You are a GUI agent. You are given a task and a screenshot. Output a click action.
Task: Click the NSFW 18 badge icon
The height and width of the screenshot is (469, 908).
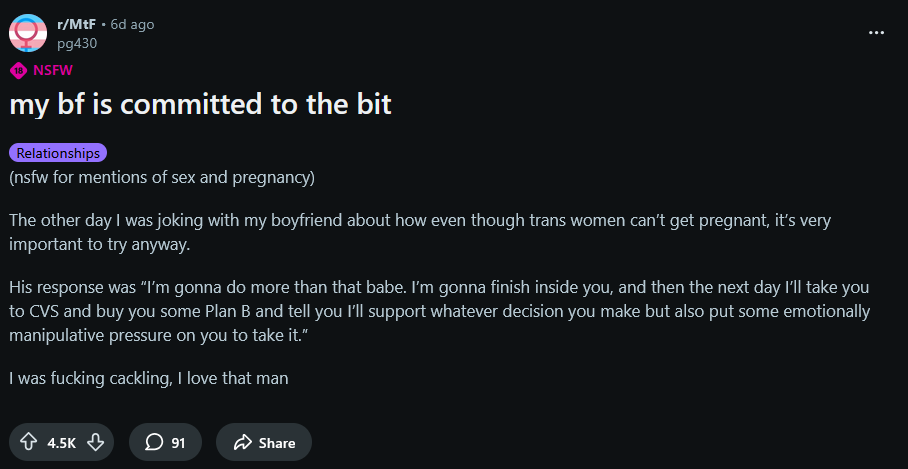point(19,71)
